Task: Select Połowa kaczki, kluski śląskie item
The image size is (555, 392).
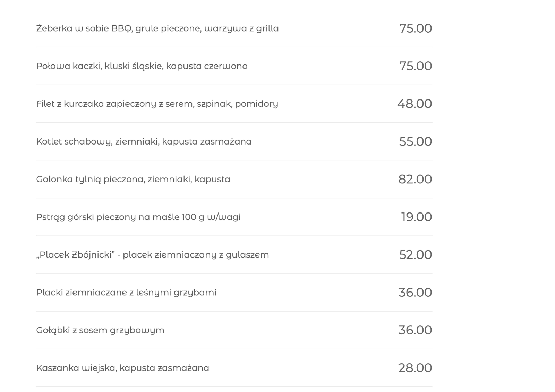Action: [x=142, y=66]
